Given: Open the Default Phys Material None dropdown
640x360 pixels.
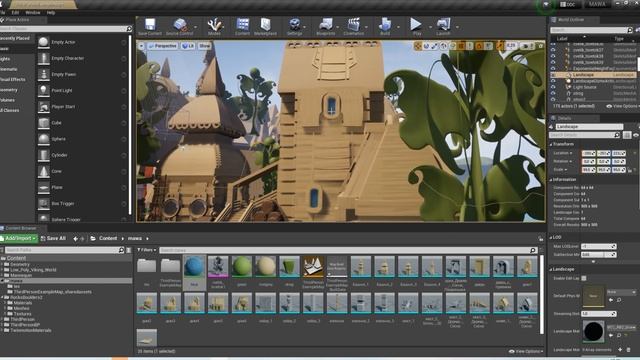Looking at the screenshot, I should coord(621,292).
